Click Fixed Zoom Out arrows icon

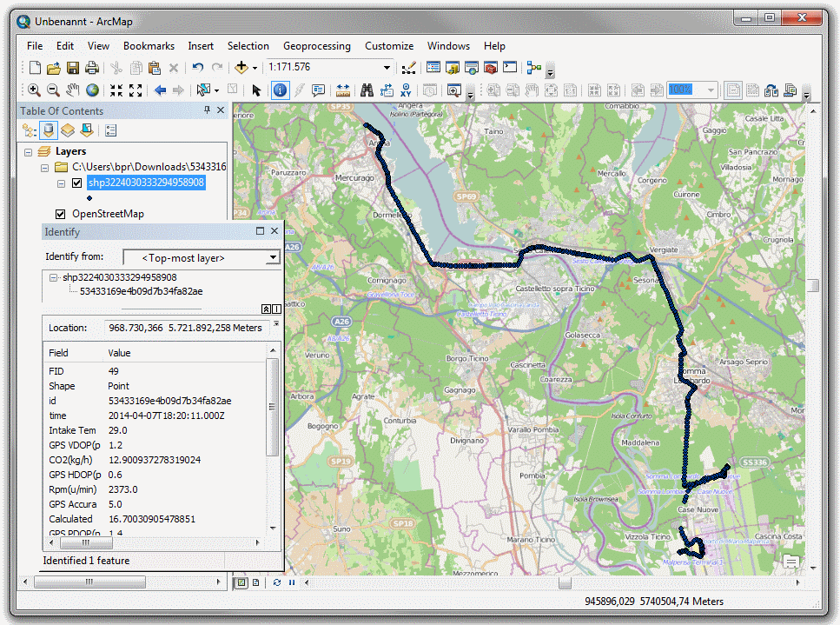tap(136, 90)
